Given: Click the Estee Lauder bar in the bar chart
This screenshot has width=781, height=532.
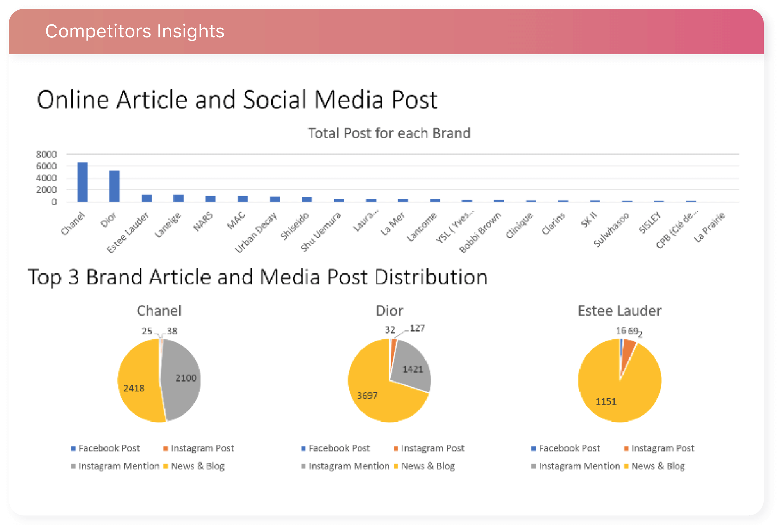Looking at the screenshot, I should pyautogui.click(x=146, y=198).
